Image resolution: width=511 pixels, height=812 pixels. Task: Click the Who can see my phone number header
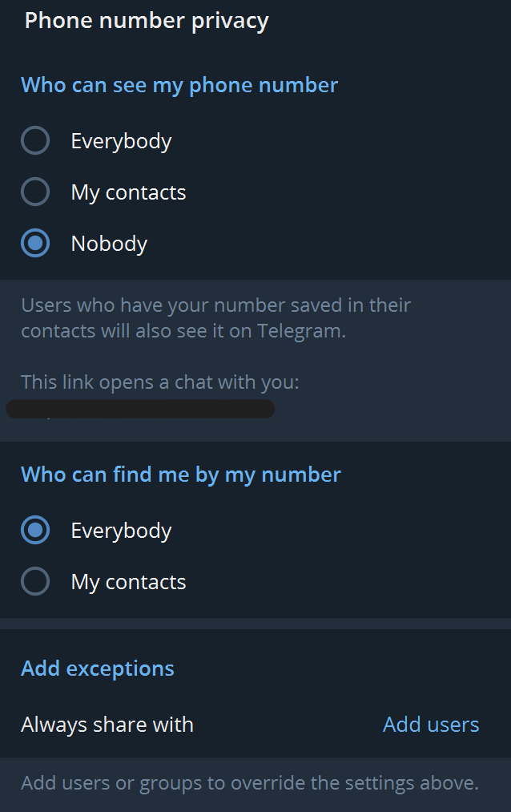tap(178, 84)
